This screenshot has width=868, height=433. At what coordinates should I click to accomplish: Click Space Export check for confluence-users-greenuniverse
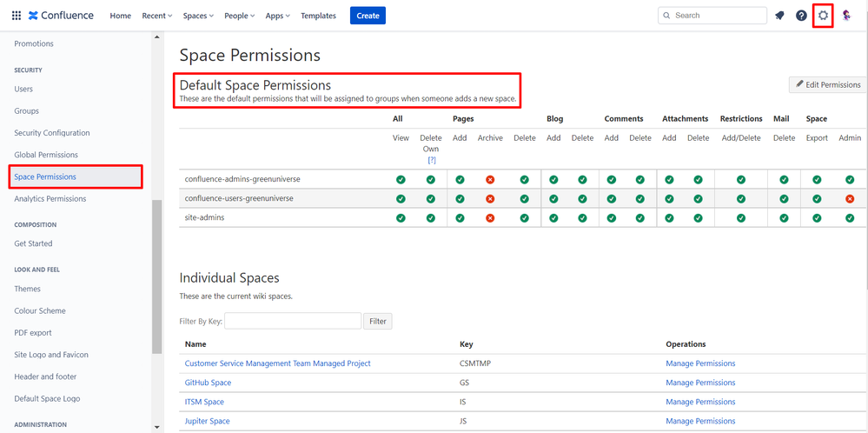[x=817, y=199]
